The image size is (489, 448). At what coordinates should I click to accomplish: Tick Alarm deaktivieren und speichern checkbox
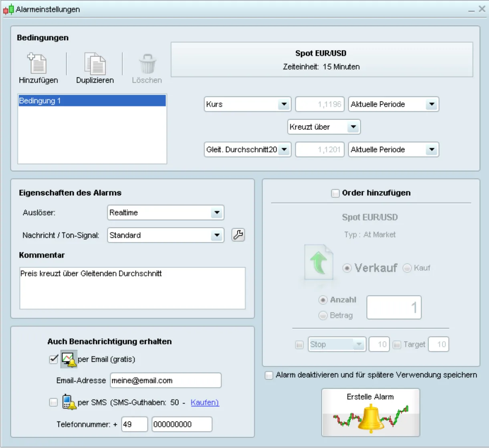269,375
